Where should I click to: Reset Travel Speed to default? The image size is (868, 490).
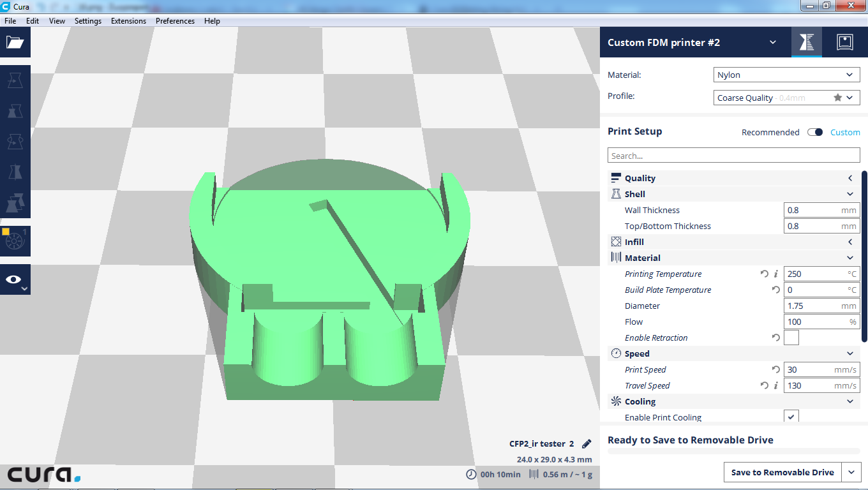pos(765,385)
